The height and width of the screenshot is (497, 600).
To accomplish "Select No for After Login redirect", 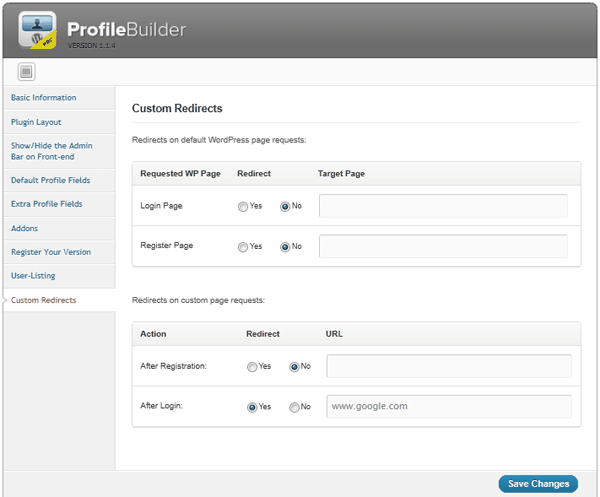I will tap(294, 407).
